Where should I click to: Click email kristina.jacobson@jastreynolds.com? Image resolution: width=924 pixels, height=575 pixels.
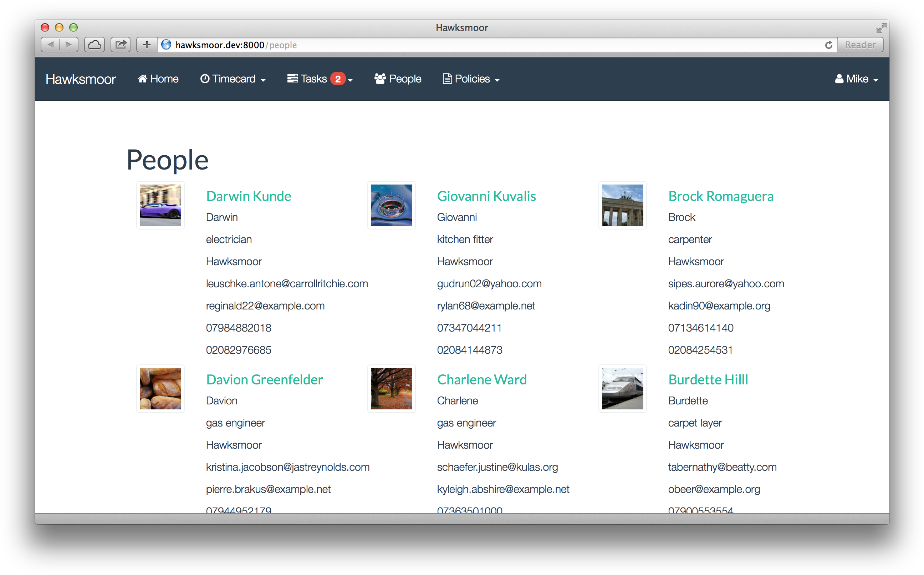click(x=287, y=467)
